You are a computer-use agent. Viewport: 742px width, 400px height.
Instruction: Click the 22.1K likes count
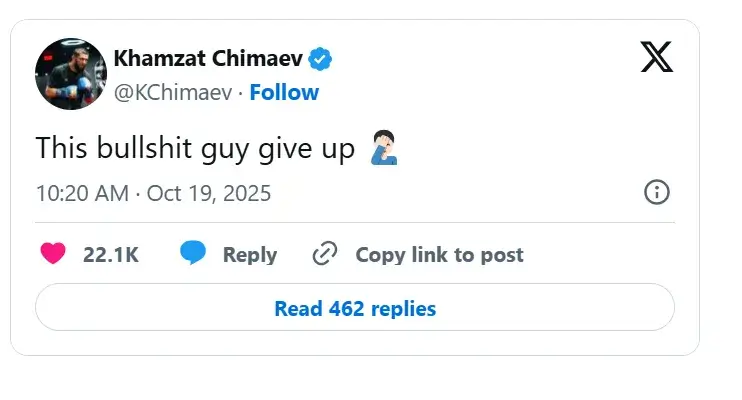[110, 255]
